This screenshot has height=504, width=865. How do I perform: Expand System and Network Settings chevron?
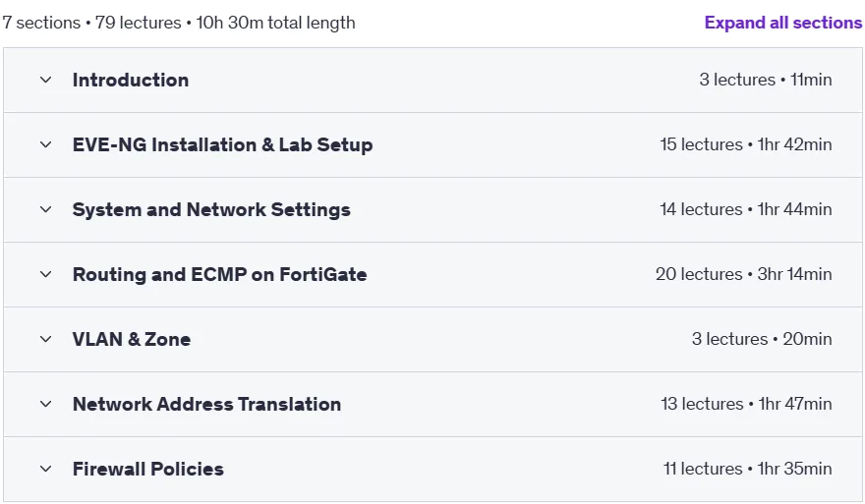(x=46, y=209)
